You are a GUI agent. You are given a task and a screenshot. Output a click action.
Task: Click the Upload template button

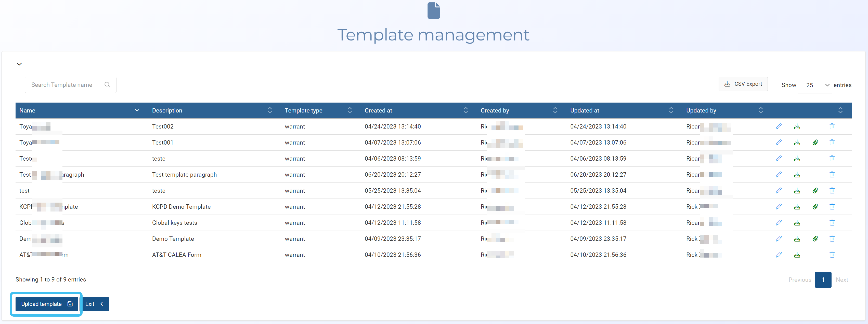click(x=46, y=304)
